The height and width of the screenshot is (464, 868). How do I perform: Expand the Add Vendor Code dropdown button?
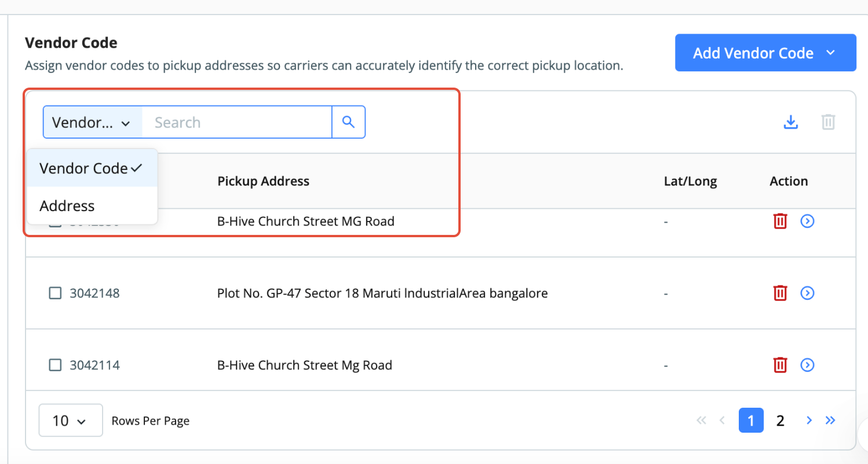(765, 53)
